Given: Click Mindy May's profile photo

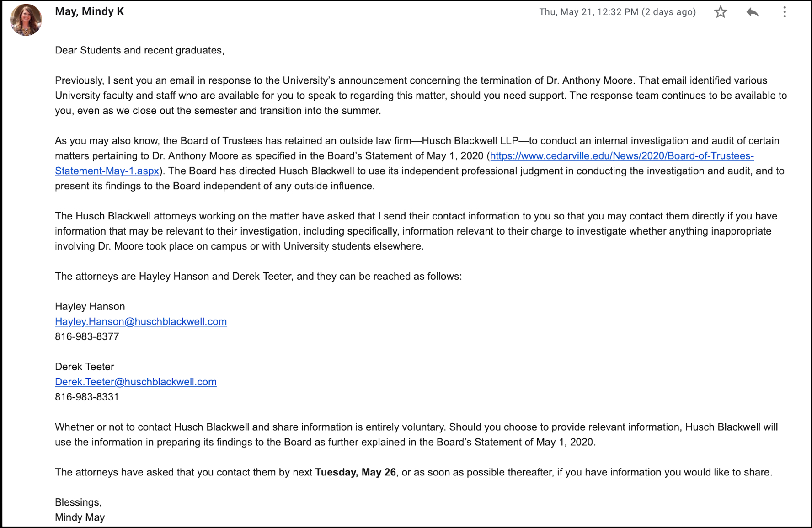Looking at the screenshot, I should point(26,20).
